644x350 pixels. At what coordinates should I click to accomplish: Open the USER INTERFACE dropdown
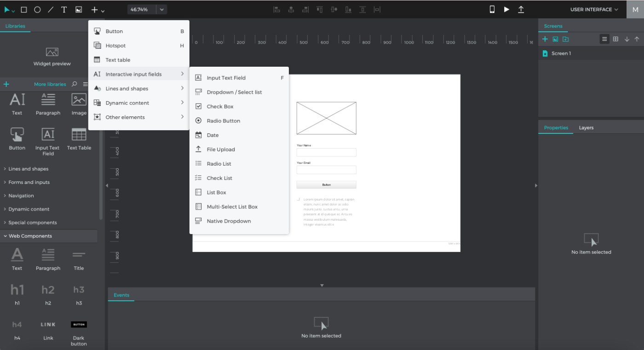pos(594,9)
